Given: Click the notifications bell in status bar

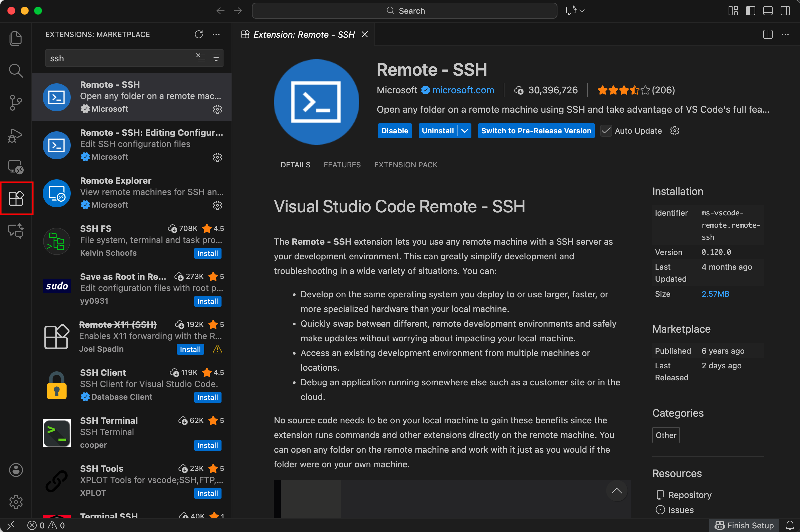Looking at the screenshot, I should point(790,525).
